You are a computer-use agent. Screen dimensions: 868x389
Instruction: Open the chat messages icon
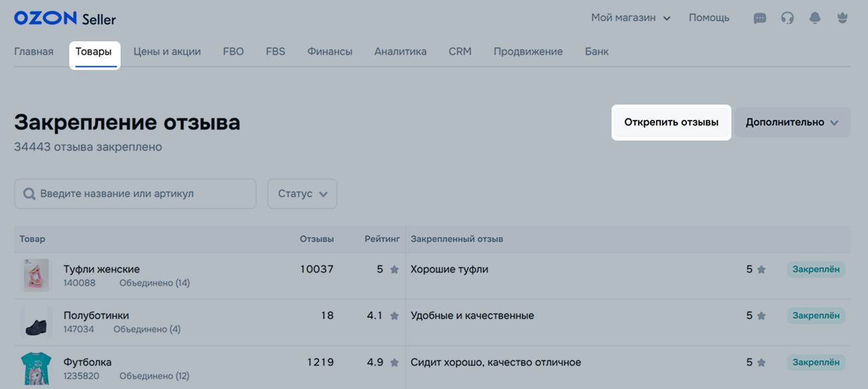tap(759, 19)
